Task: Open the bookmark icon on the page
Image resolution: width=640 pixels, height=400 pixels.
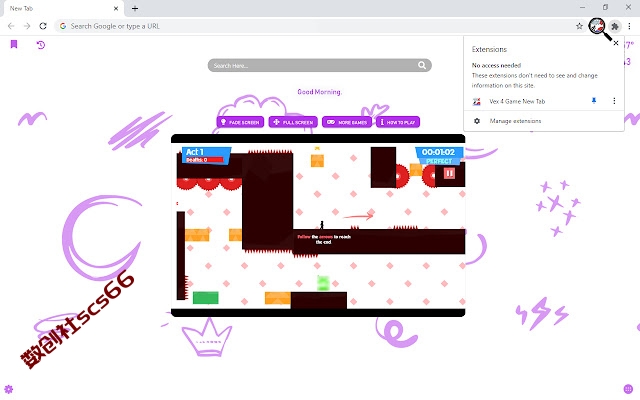Action: point(14,44)
